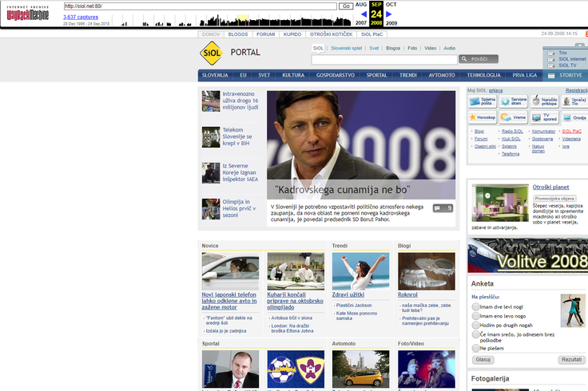Open the SiOL PlaC top tab
Viewport: 588px width, 391px height.
click(372, 34)
